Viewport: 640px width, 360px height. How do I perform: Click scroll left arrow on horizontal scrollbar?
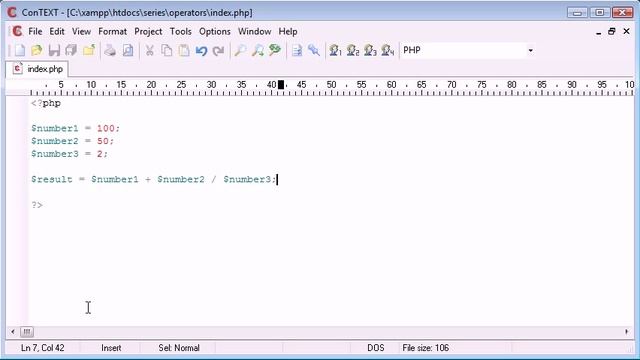coord(13,331)
